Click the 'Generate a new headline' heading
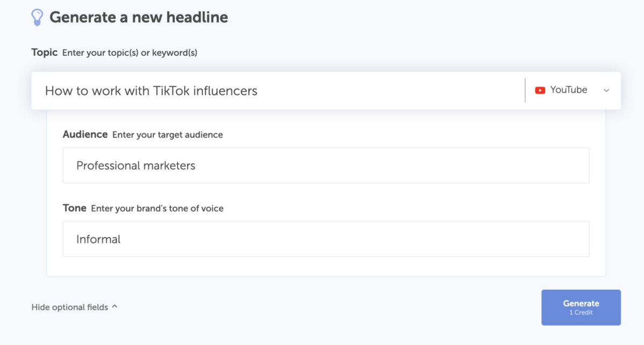The height and width of the screenshot is (345, 644). [x=138, y=17]
